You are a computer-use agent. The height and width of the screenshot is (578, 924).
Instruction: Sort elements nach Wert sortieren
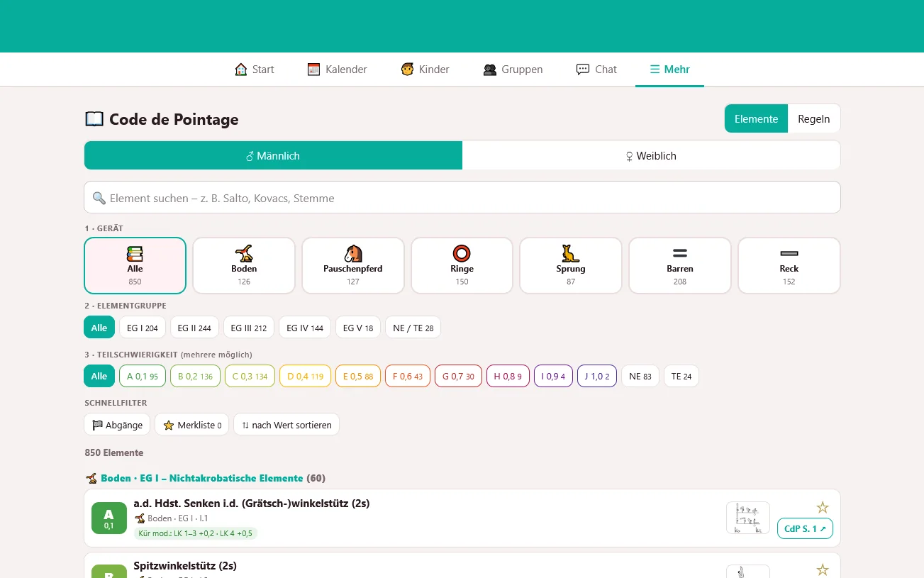tap(286, 425)
